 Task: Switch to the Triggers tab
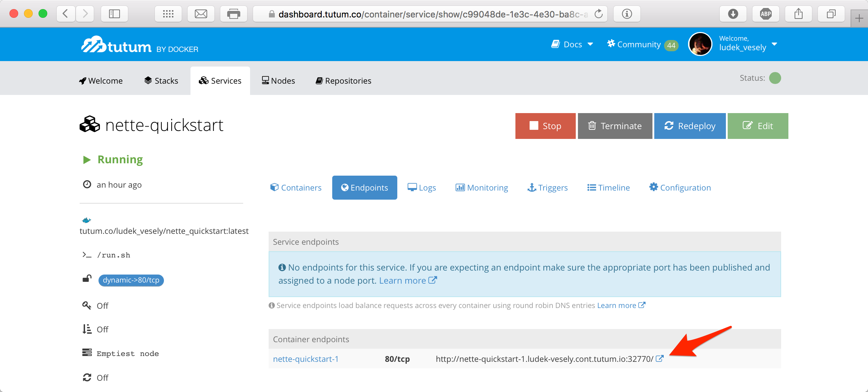547,188
